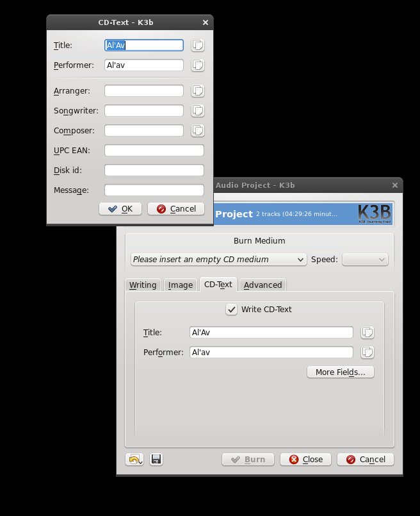Copy Songwriter to all tracks icon
Image resolution: width=420 pixels, height=516 pixels.
(x=197, y=110)
